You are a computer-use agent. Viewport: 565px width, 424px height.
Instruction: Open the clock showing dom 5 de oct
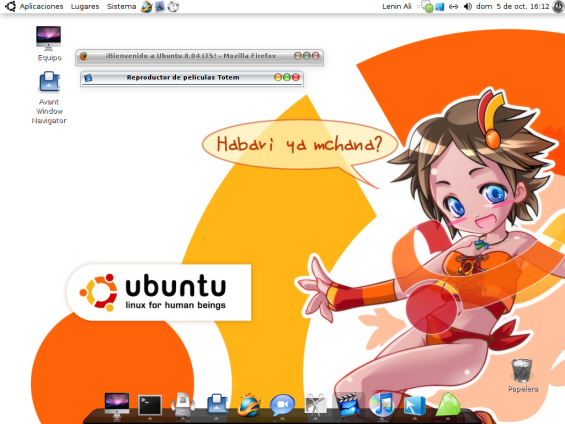click(512, 6)
